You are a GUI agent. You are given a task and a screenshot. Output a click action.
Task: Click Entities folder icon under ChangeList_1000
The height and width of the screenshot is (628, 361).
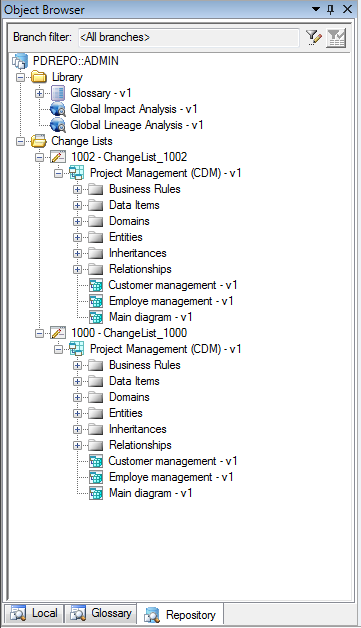pyautogui.click(x=96, y=413)
